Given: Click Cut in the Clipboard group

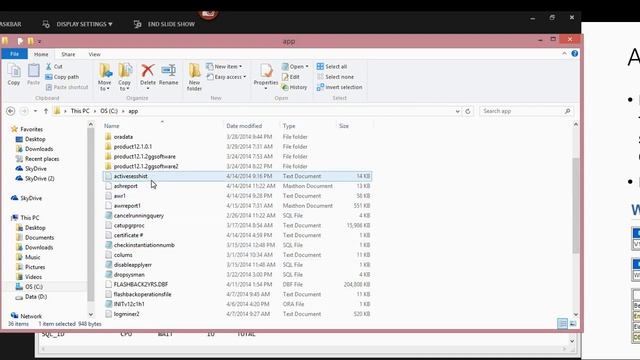Looking at the screenshot, I should pos(54,66).
